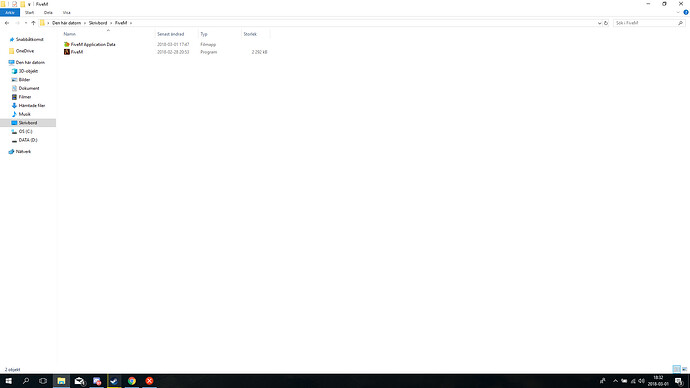This screenshot has width=690, height=388.
Task: Open the blue Help icon
Action: tap(686, 12)
